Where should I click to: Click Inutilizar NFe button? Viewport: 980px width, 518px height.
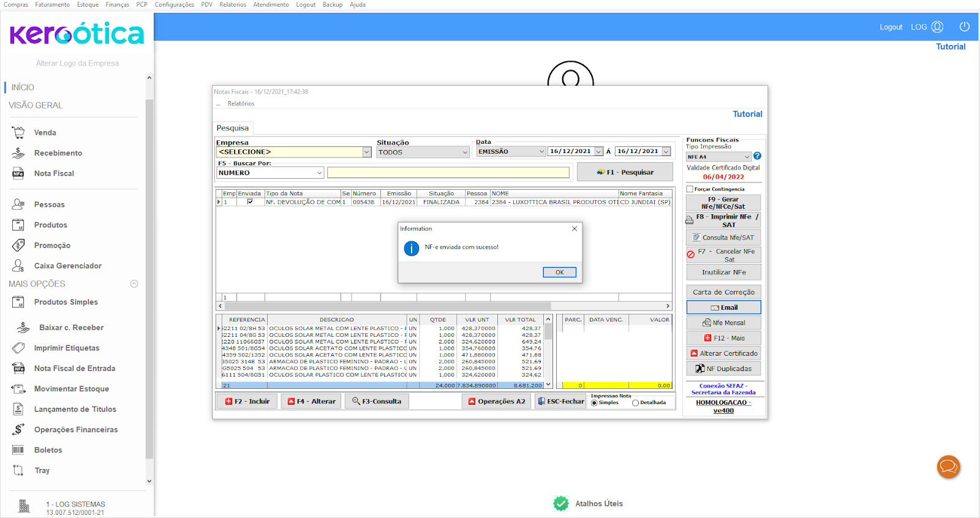coord(723,272)
